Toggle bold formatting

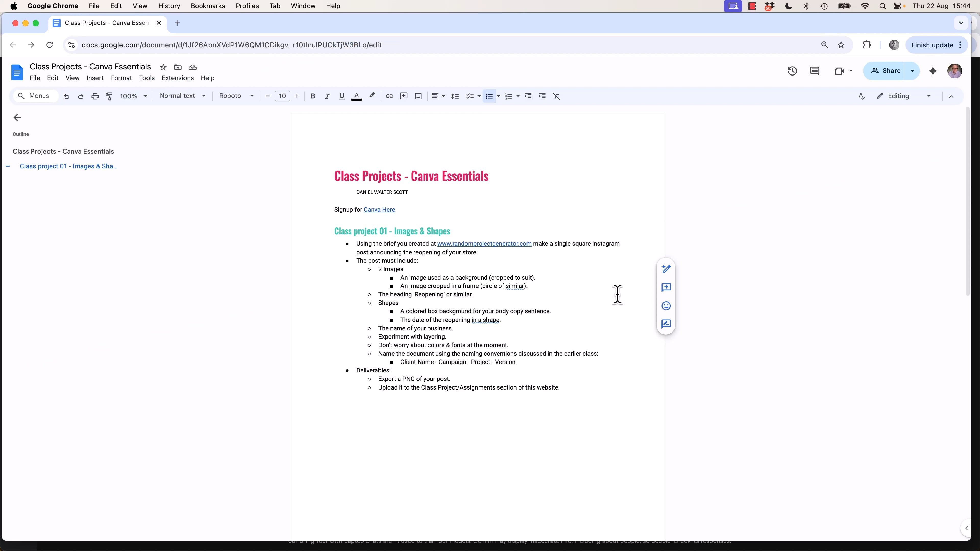(313, 96)
